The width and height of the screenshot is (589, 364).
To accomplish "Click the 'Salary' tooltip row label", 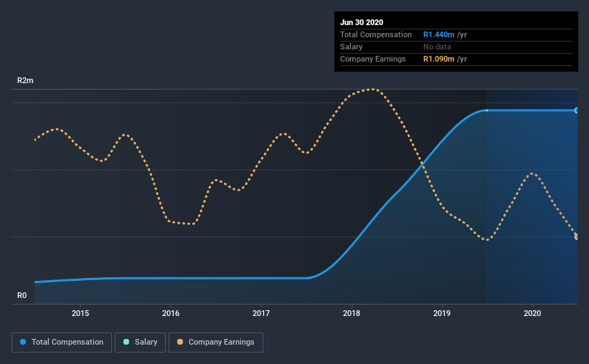I will (x=352, y=47).
